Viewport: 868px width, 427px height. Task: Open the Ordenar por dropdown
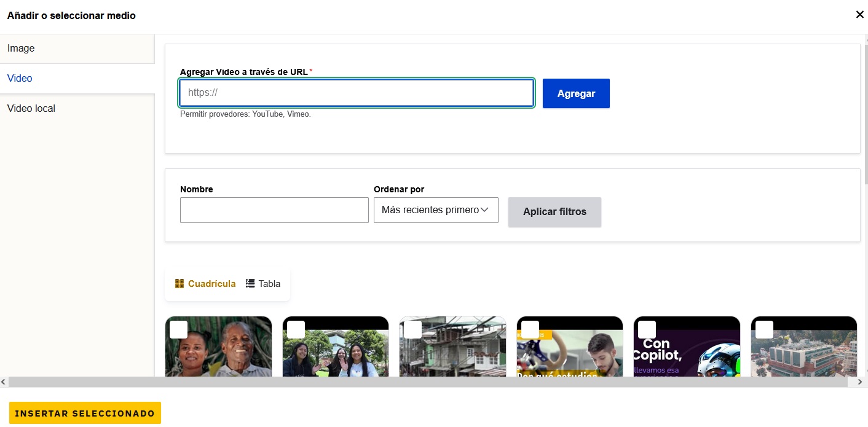tap(435, 210)
